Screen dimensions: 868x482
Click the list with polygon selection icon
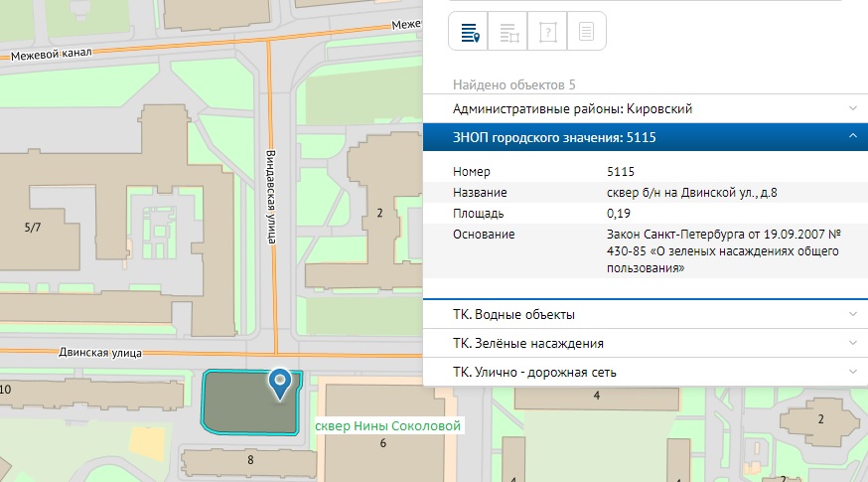pos(508,32)
